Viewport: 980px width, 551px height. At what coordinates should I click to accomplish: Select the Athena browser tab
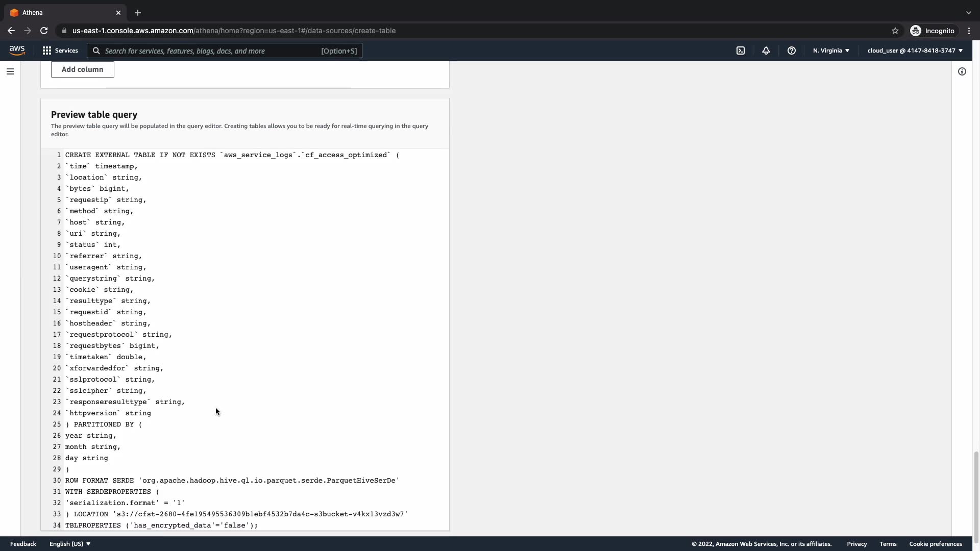(61, 12)
